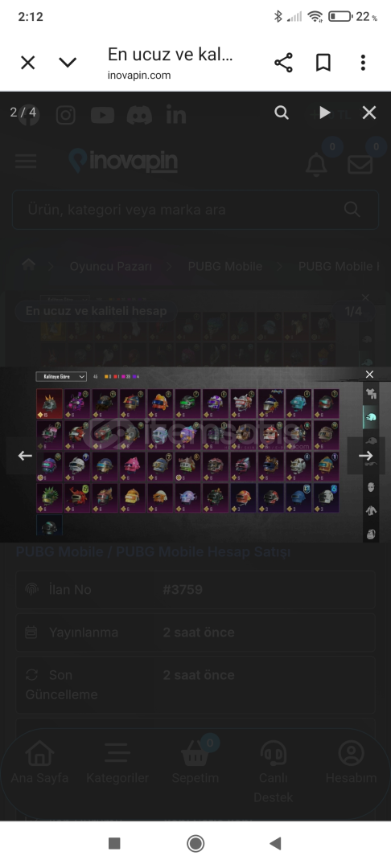Start the gallery slideshow play button
The image size is (391, 868).
pyautogui.click(x=324, y=113)
